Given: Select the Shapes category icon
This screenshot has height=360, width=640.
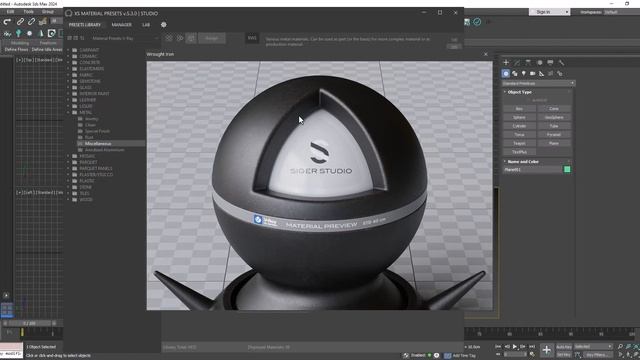Looking at the screenshot, I should [x=515, y=73].
